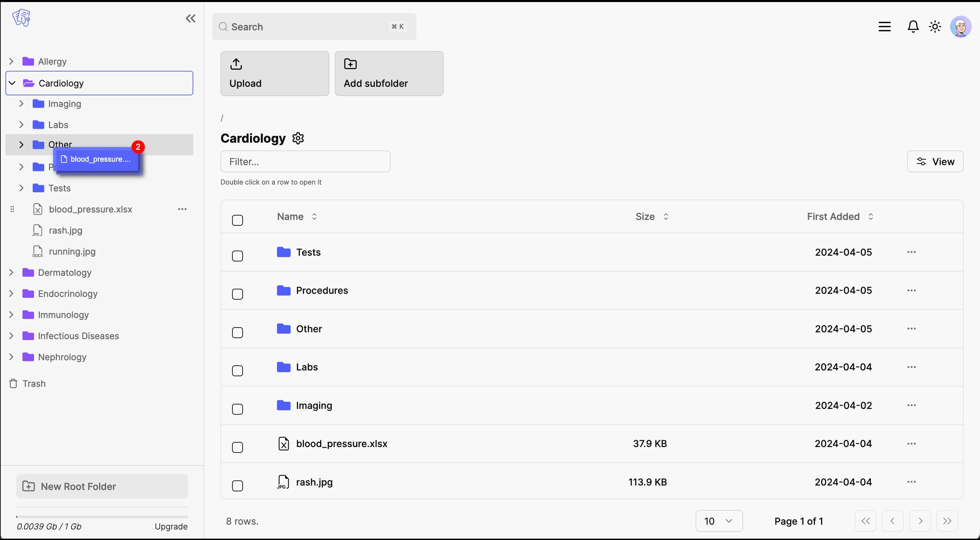Click the Filter input field

[x=305, y=162]
